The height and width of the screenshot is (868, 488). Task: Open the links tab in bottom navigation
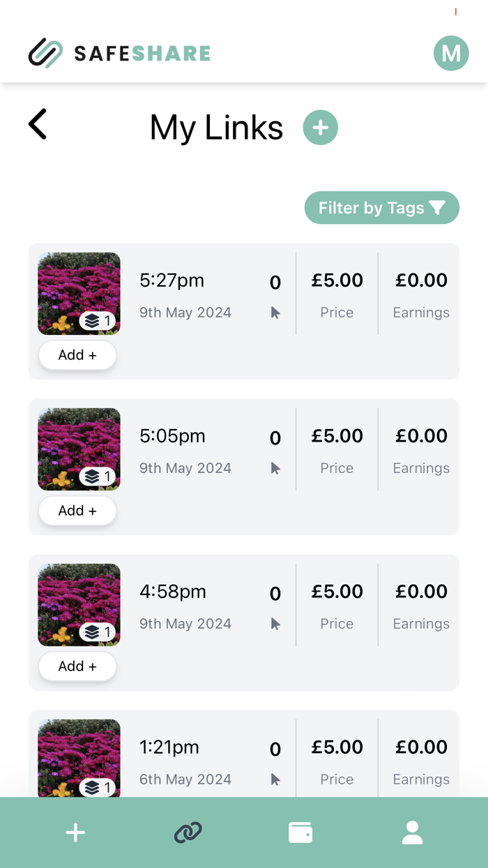(x=188, y=832)
